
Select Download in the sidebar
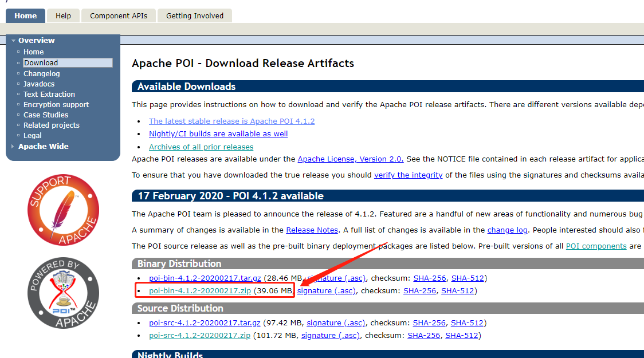(x=68, y=63)
